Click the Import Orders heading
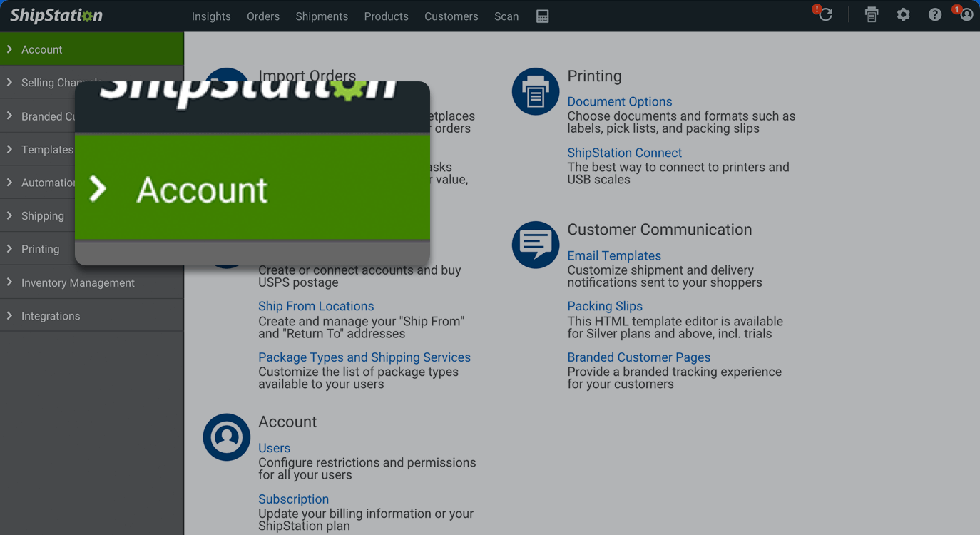 tap(307, 74)
